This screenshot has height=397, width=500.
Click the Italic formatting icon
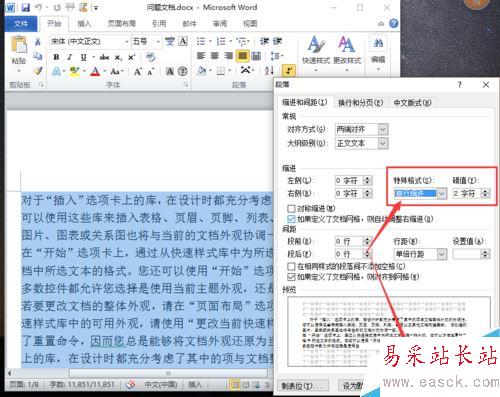70,57
